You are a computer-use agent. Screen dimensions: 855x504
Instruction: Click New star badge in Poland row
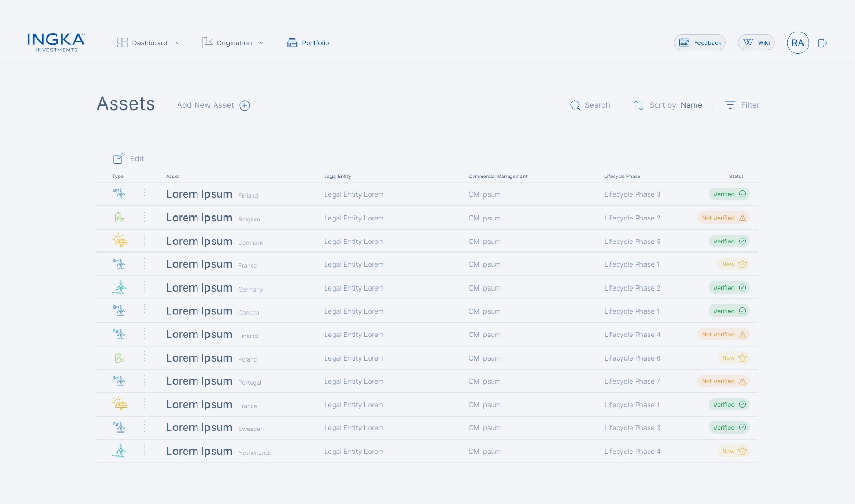coord(734,358)
